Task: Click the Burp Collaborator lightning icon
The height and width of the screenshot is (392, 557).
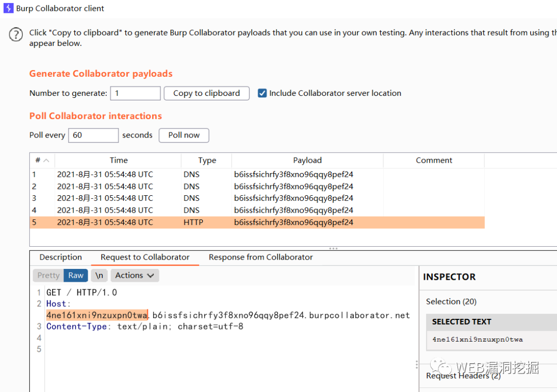Action: [8, 8]
